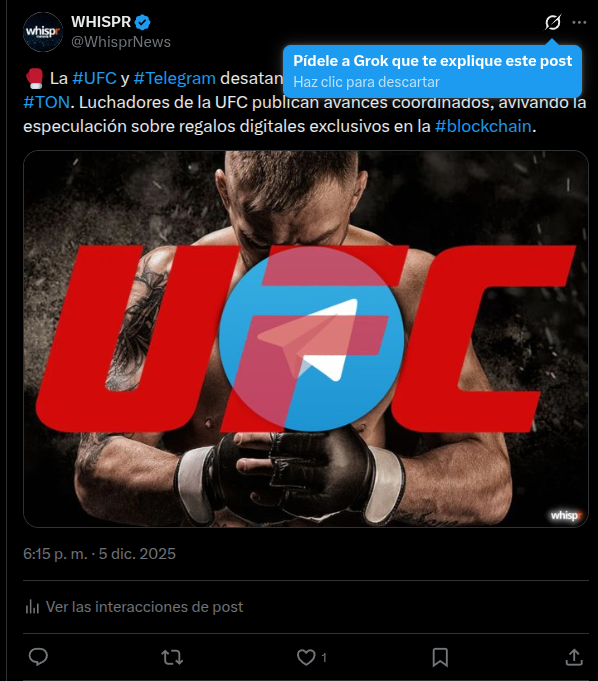Open the UFC Telegram image
This screenshot has height=681, width=598.
[x=306, y=339]
